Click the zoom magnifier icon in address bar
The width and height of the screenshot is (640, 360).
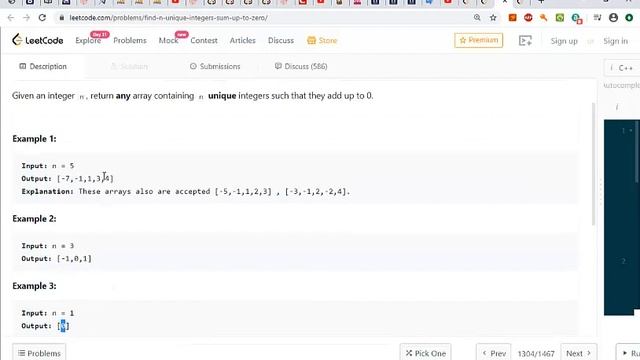(477, 18)
